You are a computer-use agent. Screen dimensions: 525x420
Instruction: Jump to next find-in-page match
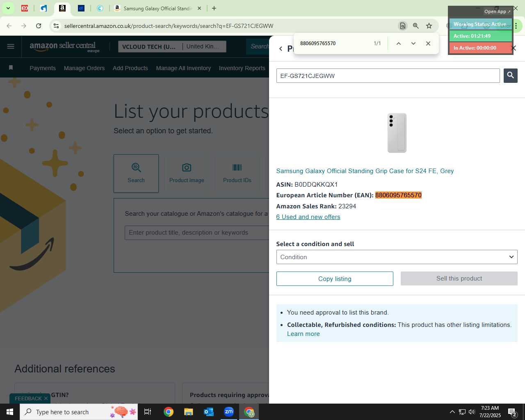413,43
